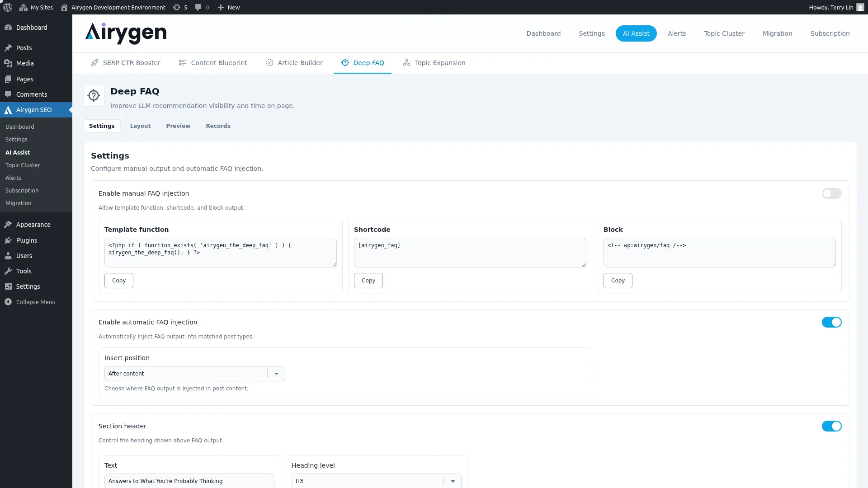Open Topic Cluster in sidebar submenu

(23, 165)
